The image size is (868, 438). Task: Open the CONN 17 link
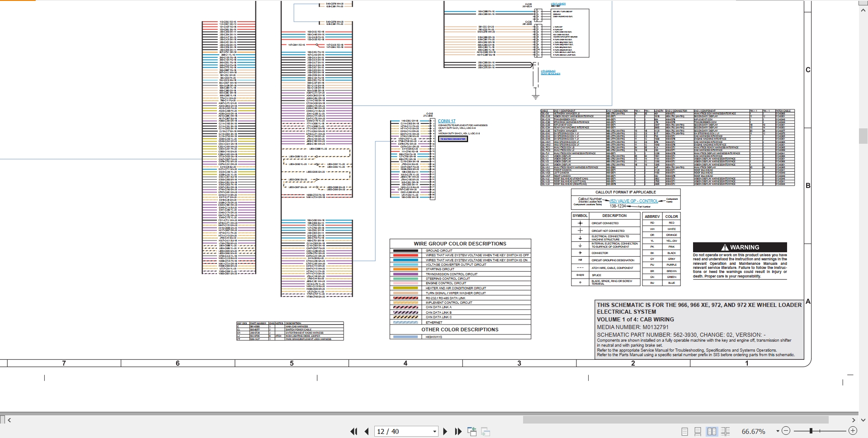point(447,121)
